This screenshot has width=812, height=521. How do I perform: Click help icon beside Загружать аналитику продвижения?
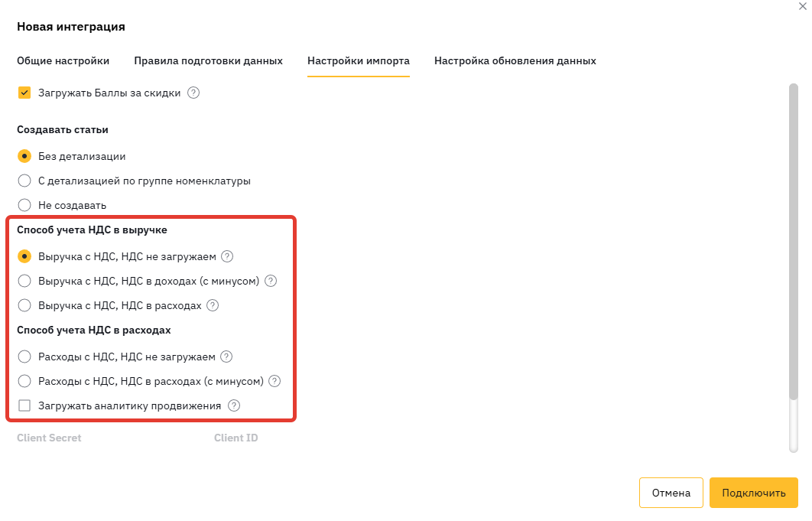[234, 405]
